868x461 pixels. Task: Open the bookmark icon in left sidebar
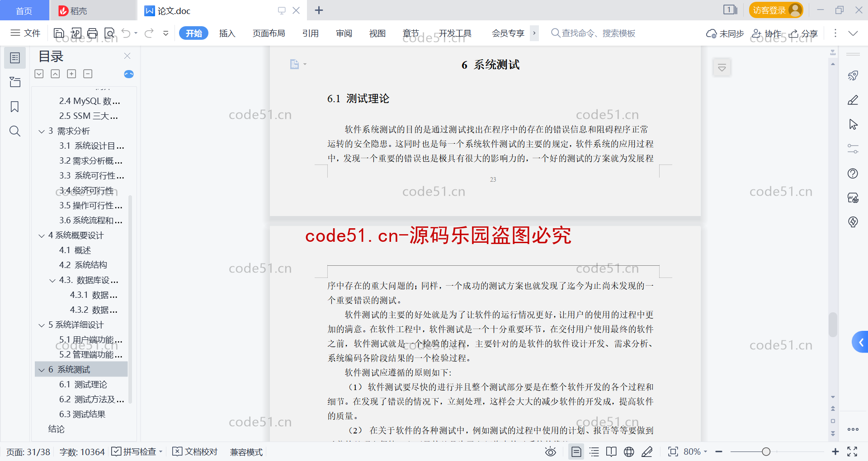(x=15, y=107)
